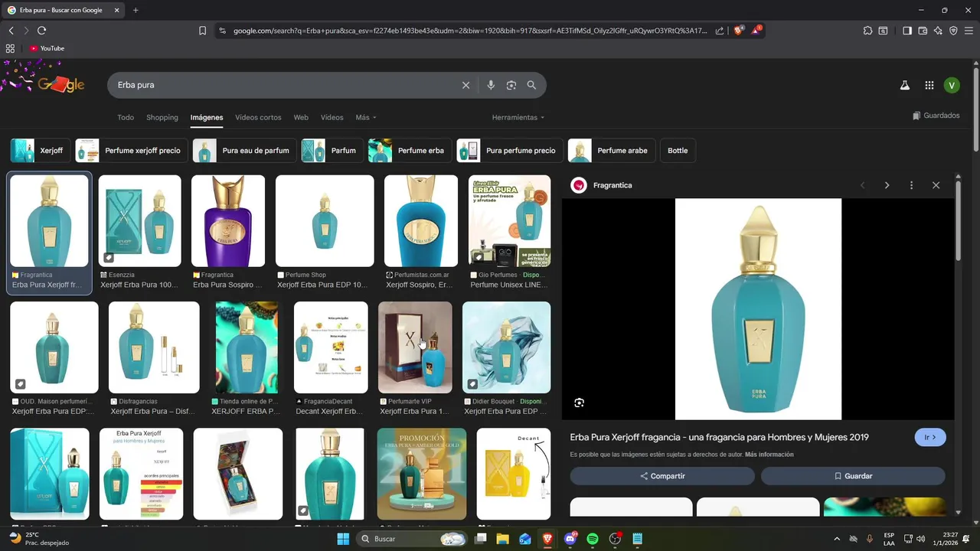Show hidden system tray icons
Screen dimensions: 980x551
click(836, 539)
